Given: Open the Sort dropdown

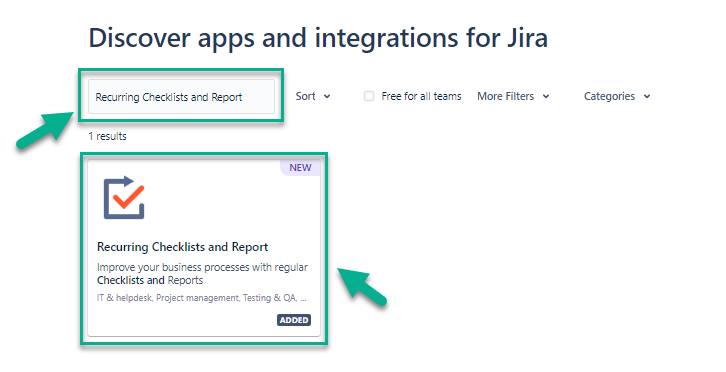Looking at the screenshot, I should [x=313, y=96].
